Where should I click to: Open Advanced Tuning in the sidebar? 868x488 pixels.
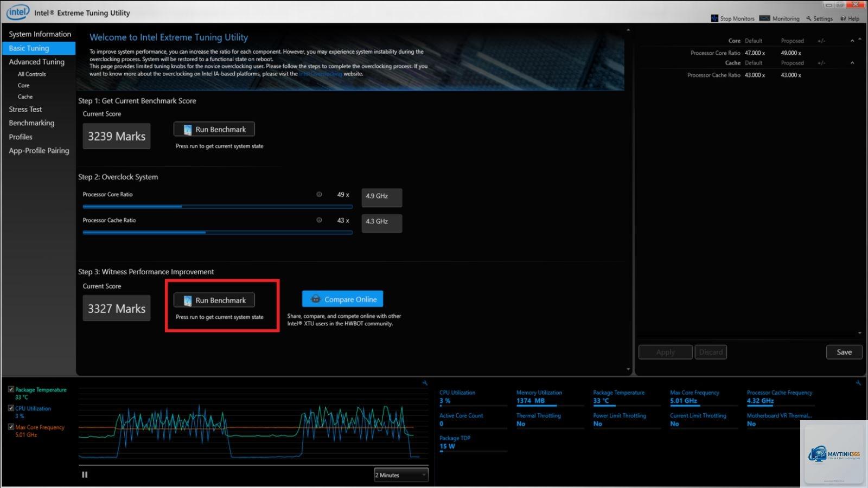click(36, 62)
